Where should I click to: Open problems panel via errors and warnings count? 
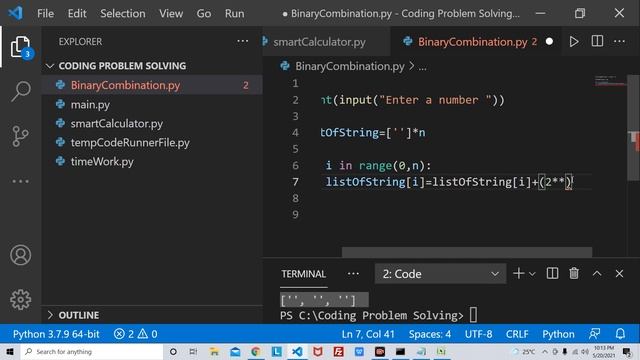click(x=136, y=334)
